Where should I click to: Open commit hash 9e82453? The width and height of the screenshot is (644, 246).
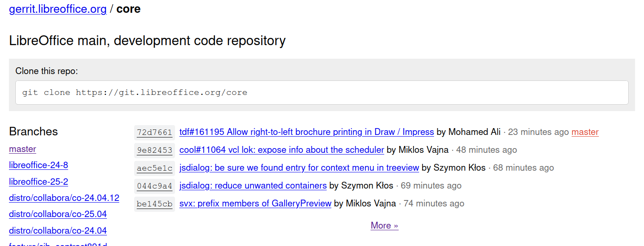click(155, 150)
